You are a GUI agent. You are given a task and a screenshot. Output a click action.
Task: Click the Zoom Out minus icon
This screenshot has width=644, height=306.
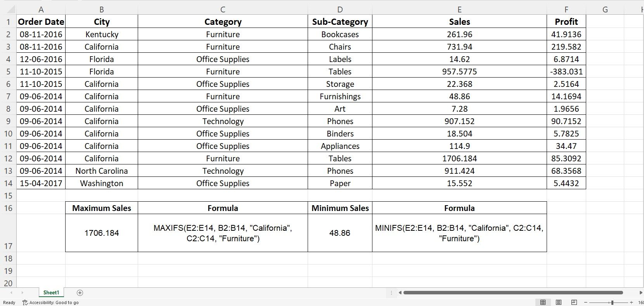[x=586, y=303]
